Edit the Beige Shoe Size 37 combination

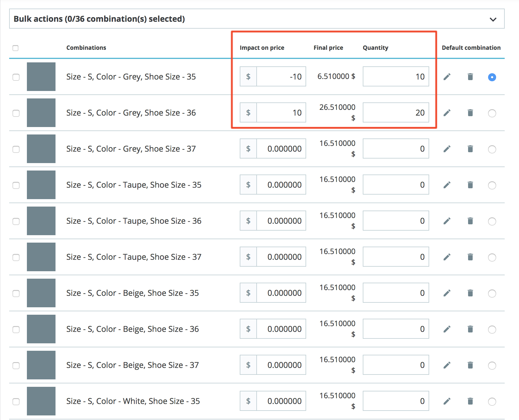click(447, 365)
